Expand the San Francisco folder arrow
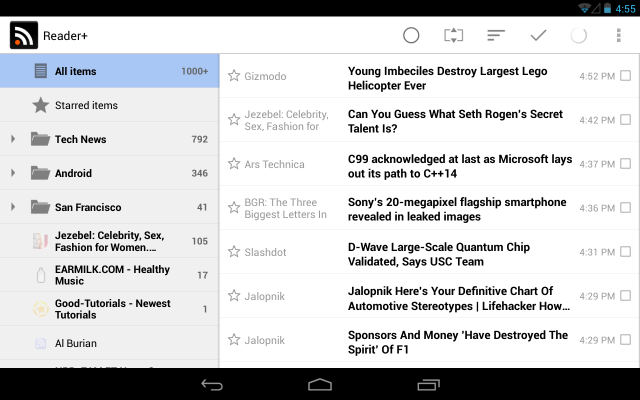This screenshot has height=400, width=640. (x=13, y=207)
